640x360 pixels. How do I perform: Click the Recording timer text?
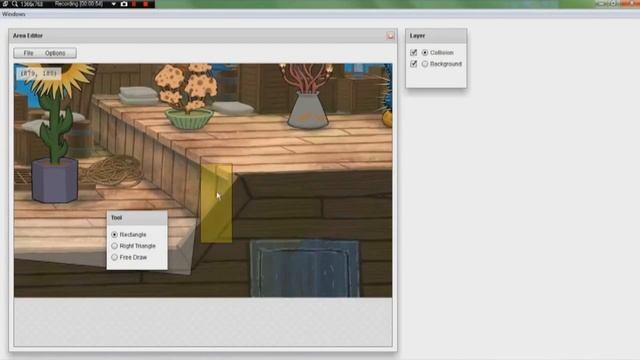coord(79,4)
